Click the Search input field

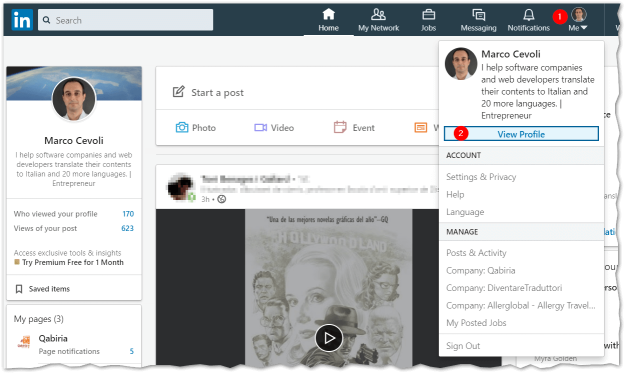click(125, 20)
